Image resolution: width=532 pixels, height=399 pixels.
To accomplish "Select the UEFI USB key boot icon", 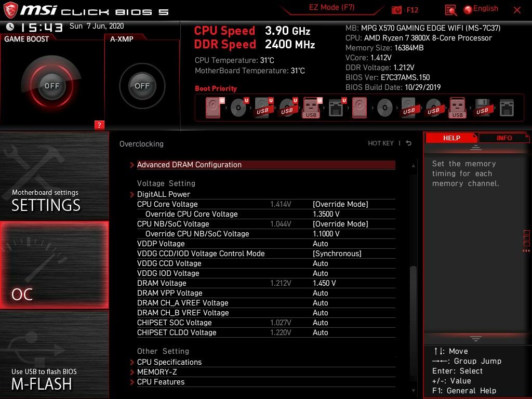I will coord(312,108).
